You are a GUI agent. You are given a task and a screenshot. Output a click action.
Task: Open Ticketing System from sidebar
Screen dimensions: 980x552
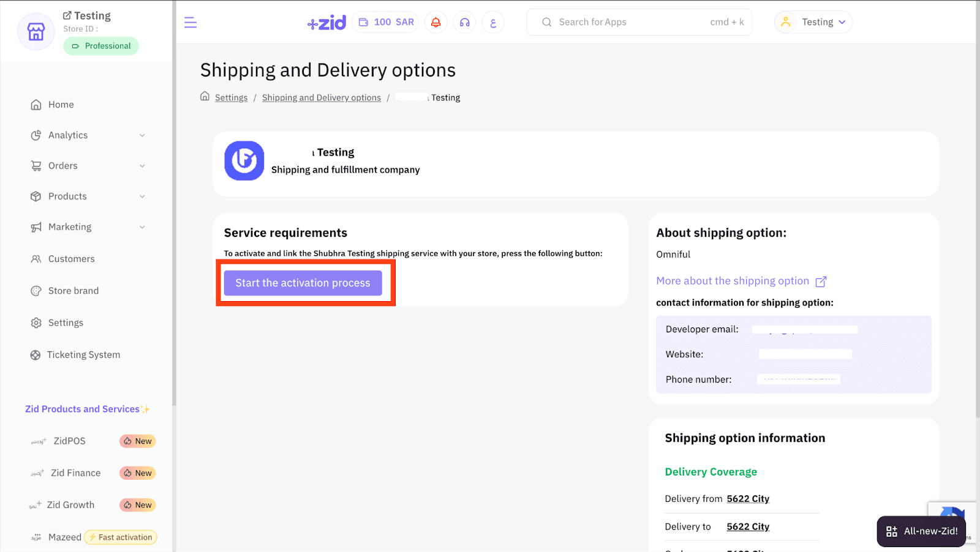(x=83, y=355)
